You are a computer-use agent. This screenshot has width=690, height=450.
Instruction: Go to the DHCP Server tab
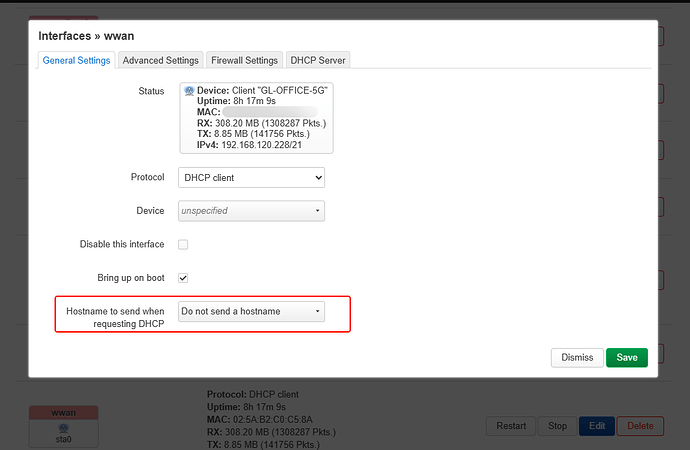point(318,61)
